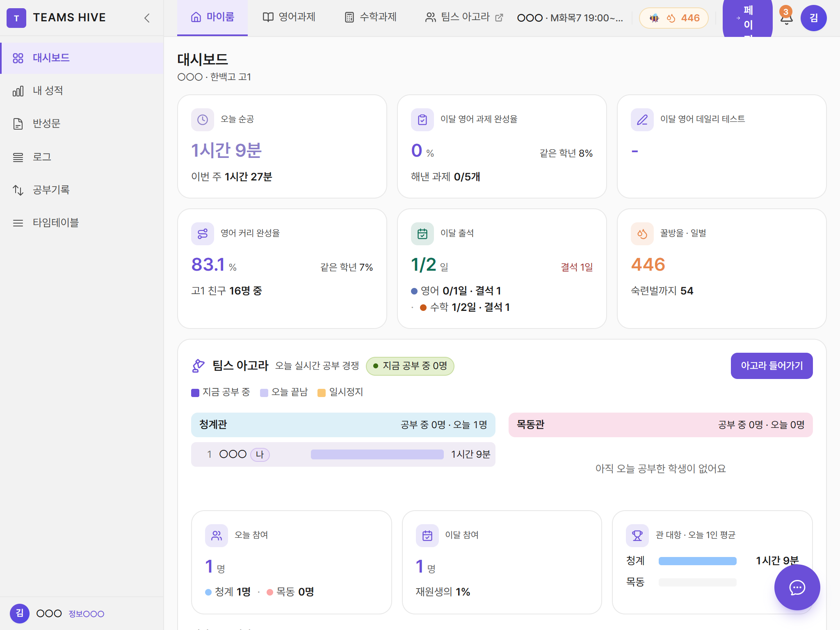Click the route icon on 영어 커리 완성율 card
Viewport: 840px width, 630px height.
click(203, 234)
